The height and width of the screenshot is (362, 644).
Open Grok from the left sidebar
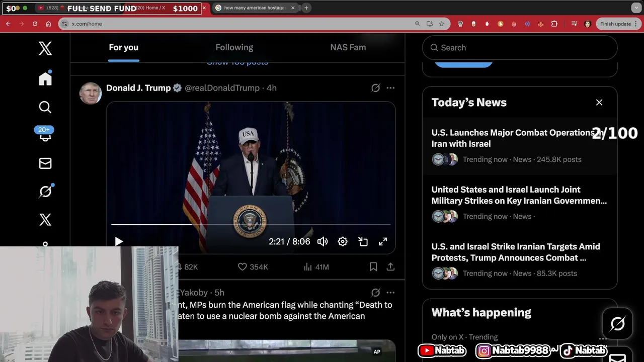(45, 191)
